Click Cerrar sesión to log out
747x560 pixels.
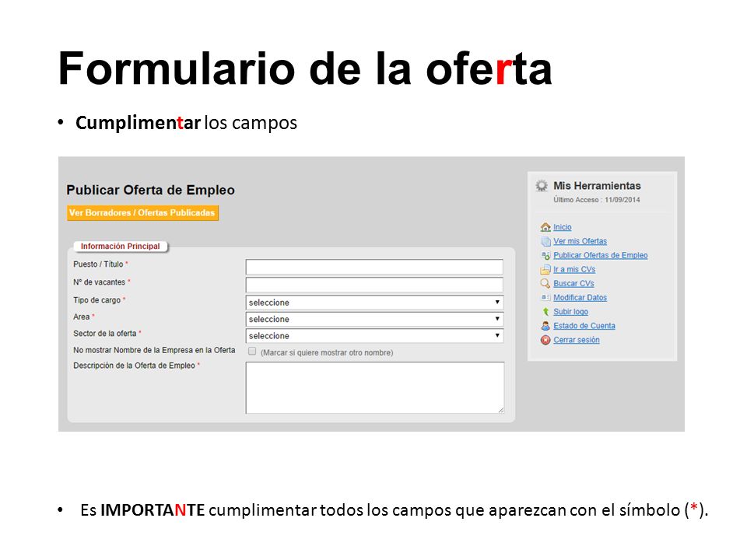(577, 340)
